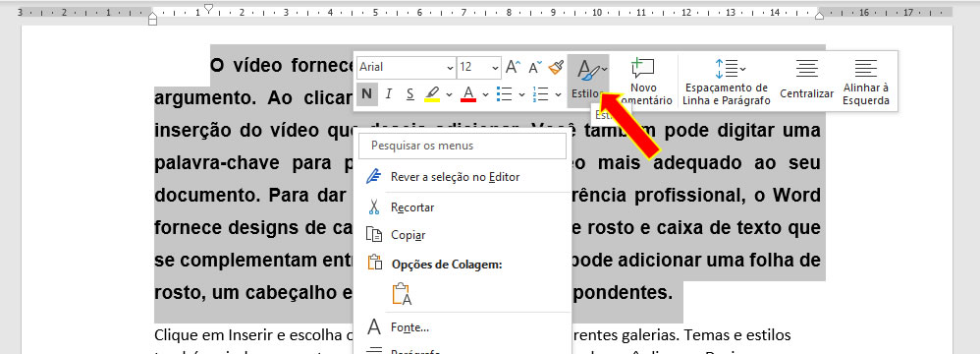Open the font size 12 dropdown arrow
This screenshot has height=354, width=980.
496,68
